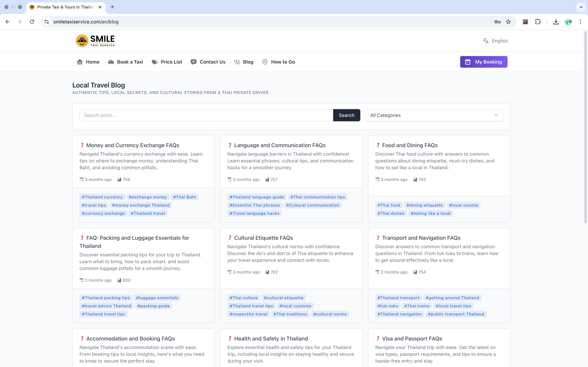Open the browser extensions puzzle icon

click(538, 22)
